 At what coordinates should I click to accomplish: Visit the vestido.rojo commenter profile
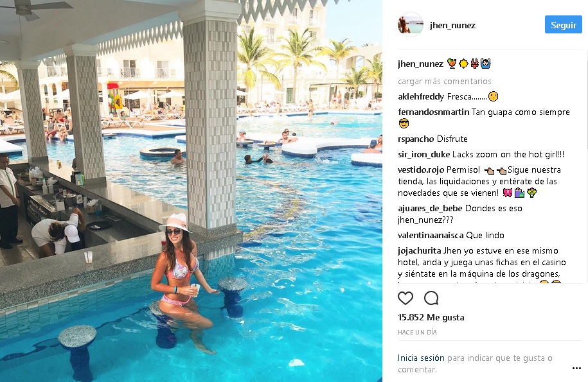click(x=421, y=169)
